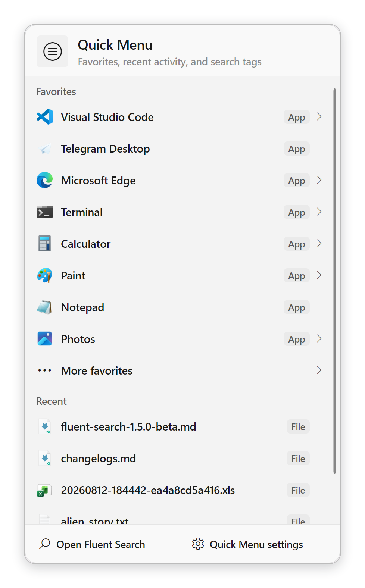Select the Notepad entry
The width and height of the screenshot is (365, 588).
[178, 307]
